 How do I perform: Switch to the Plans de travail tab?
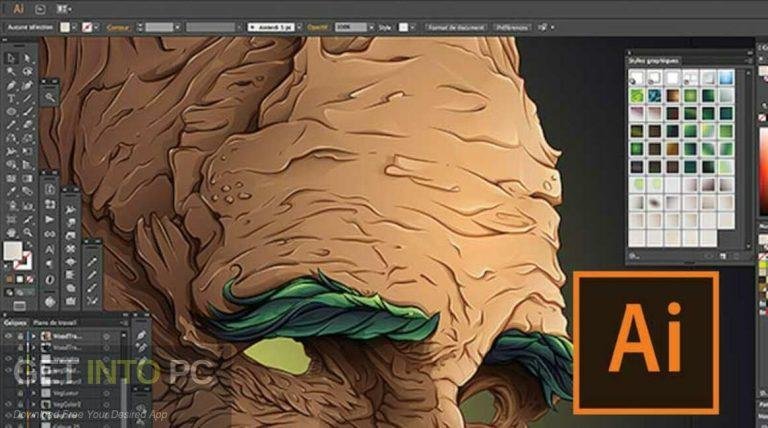coord(54,323)
